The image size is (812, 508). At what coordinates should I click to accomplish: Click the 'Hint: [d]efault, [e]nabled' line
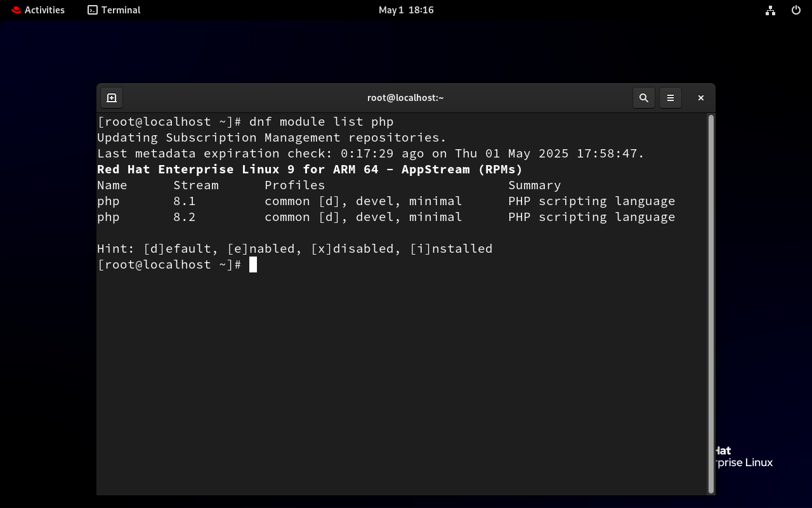click(x=295, y=249)
